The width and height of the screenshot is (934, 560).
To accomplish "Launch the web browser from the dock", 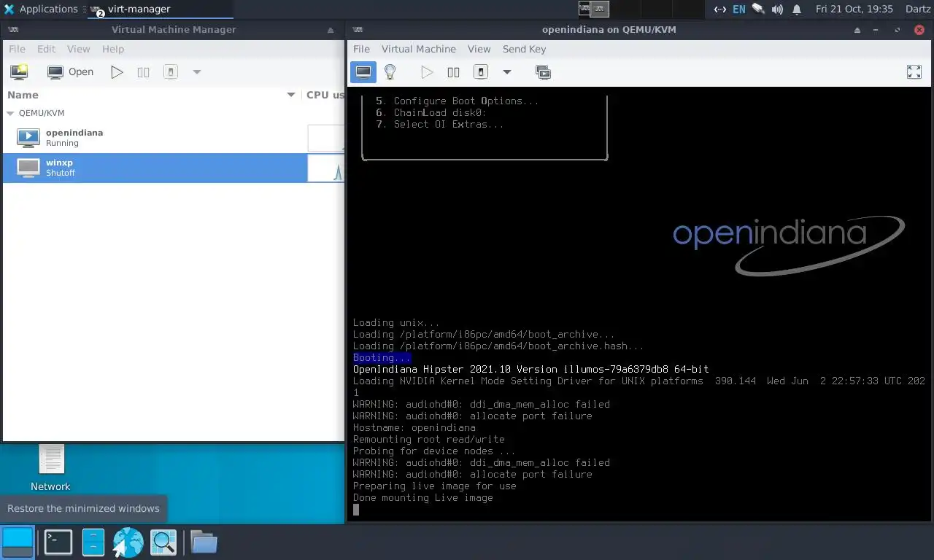I will tap(128, 542).
